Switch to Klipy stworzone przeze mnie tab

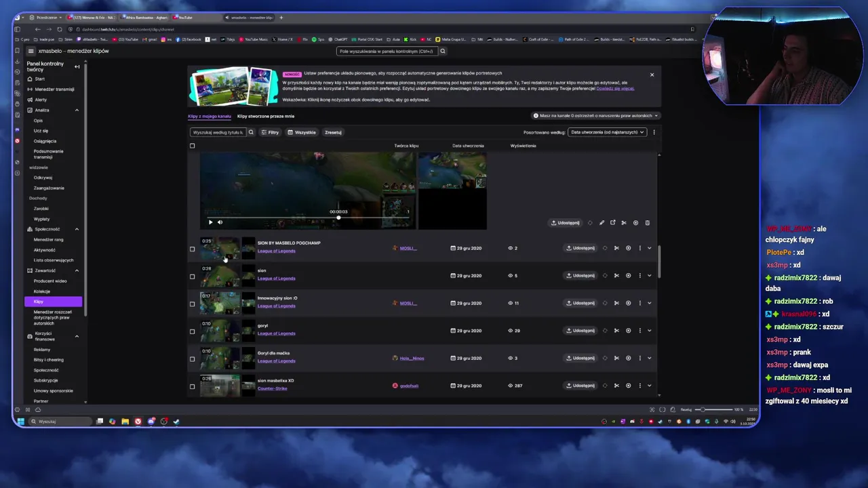pos(266,116)
